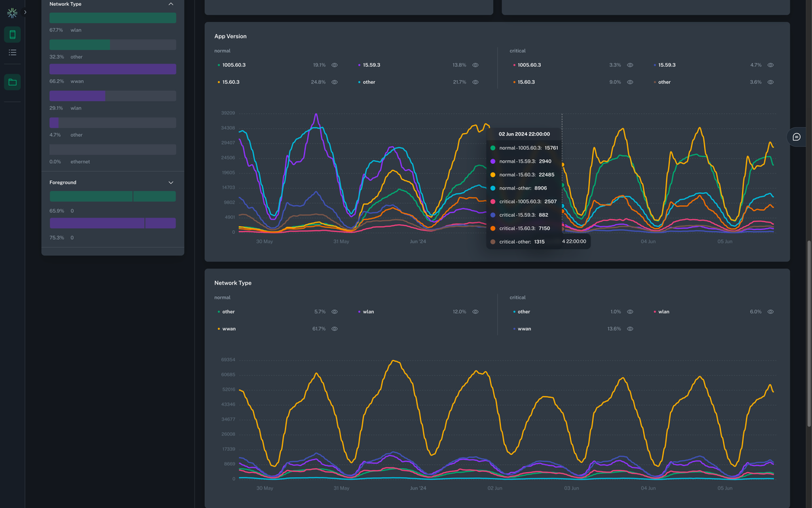Expand the left sidebar with arrow chevron
Viewport: 812px width, 508px height.
click(25, 12)
